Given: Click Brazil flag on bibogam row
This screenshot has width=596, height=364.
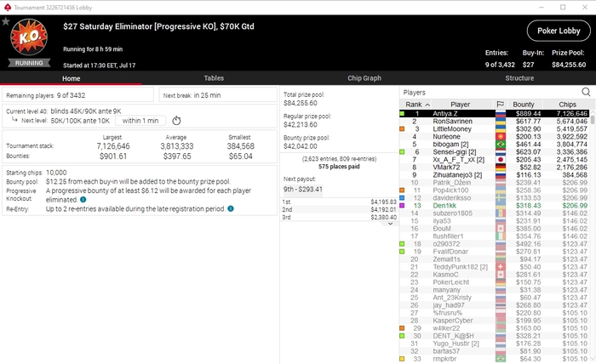Looking at the screenshot, I should tap(501, 145).
